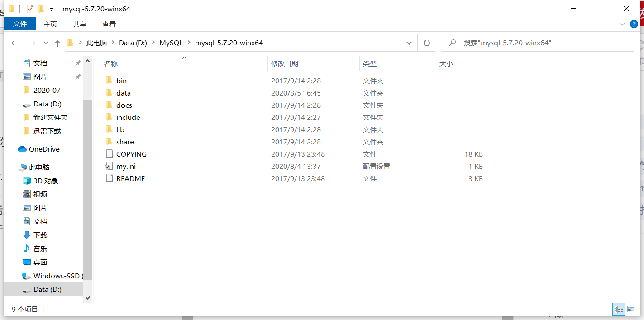Go forward with the forward arrow
This screenshot has height=320, width=644.
(32, 43)
